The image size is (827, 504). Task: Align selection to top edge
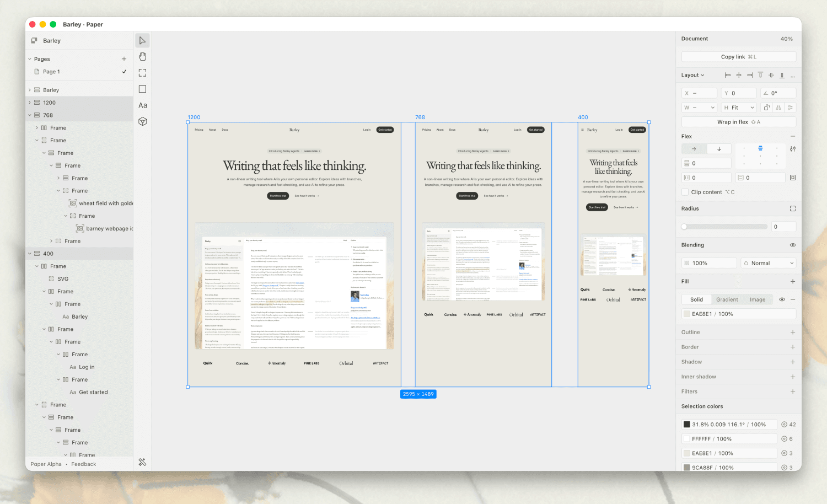760,75
